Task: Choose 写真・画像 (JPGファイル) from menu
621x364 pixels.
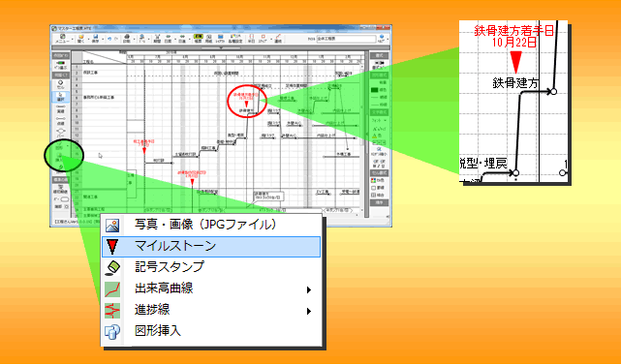Action: coord(210,225)
